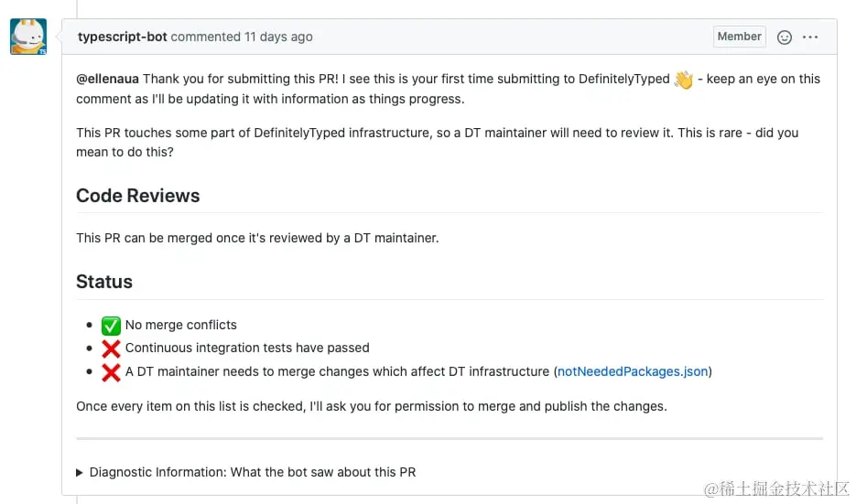Screen dimensions: 856x504
Task: Expand the Diagnostic Information section
Action: tap(252, 473)
